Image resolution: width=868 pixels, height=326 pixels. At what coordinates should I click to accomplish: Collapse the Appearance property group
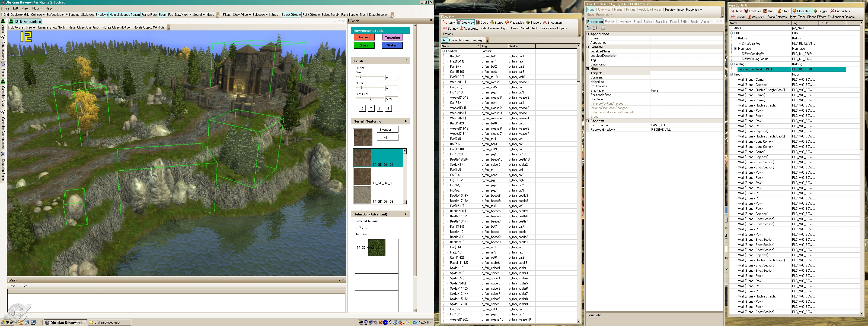(588, 34)
